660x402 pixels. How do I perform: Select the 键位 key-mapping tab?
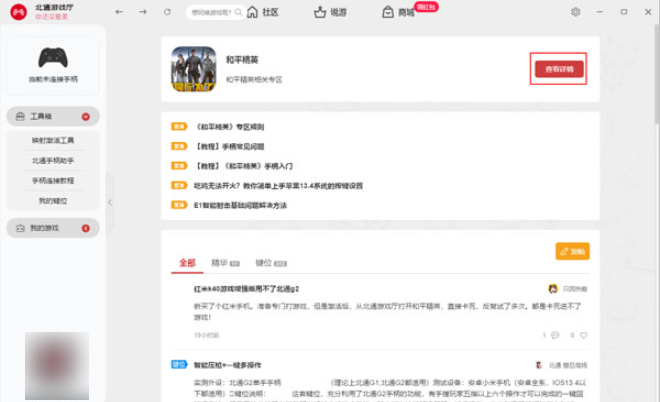click(271, 263)
